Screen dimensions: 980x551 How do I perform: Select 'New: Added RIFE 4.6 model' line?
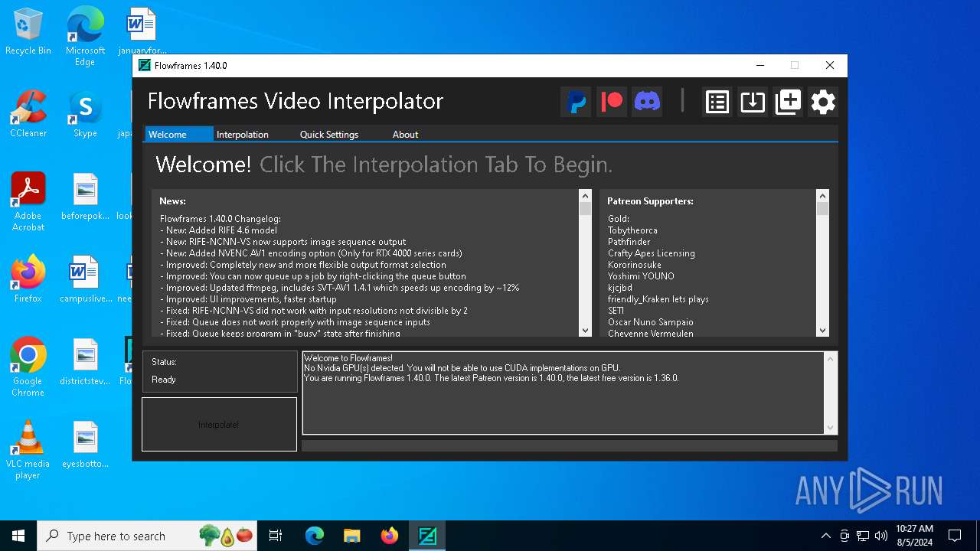218,230
